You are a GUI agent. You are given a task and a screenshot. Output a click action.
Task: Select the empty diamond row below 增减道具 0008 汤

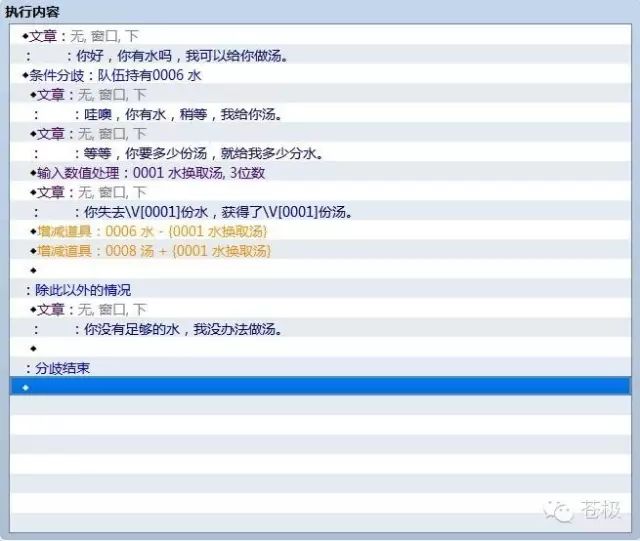(x=320, y=270)
